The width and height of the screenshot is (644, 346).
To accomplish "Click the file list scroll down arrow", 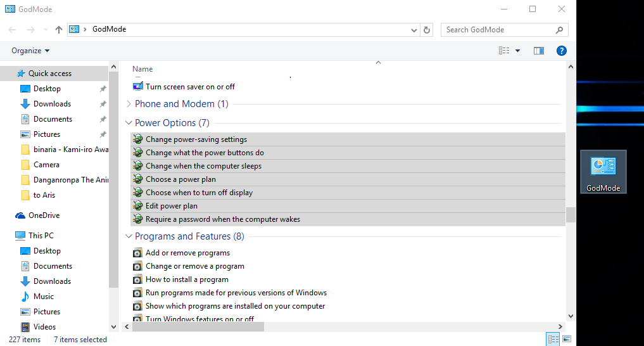I will [x=571, y=316].
